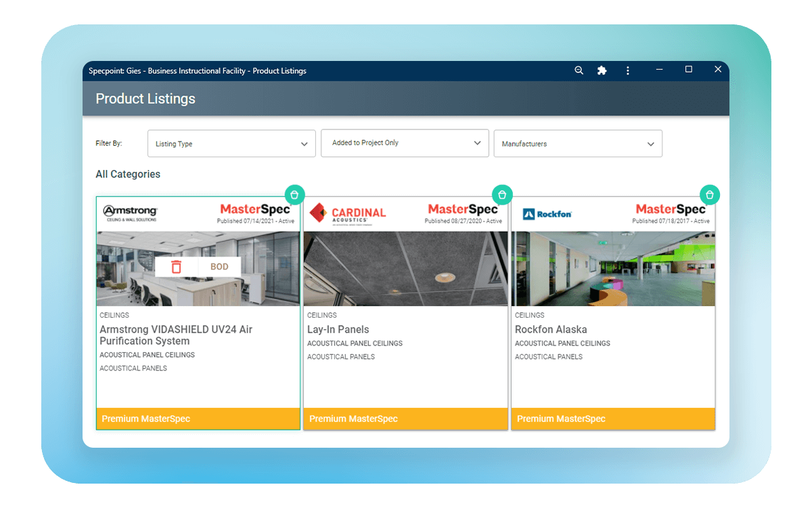This screenshot has height=508, width=812.
Task: Open the Added to Project Only dropdown
Action: (405, 143)
